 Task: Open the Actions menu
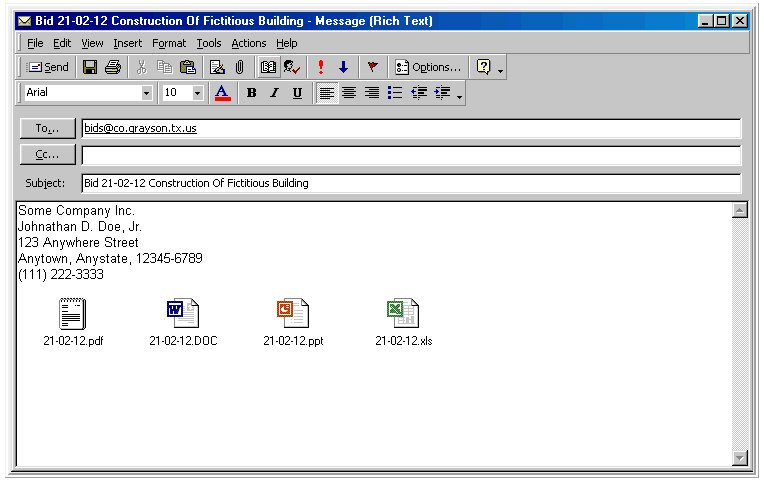coord(248,43)
